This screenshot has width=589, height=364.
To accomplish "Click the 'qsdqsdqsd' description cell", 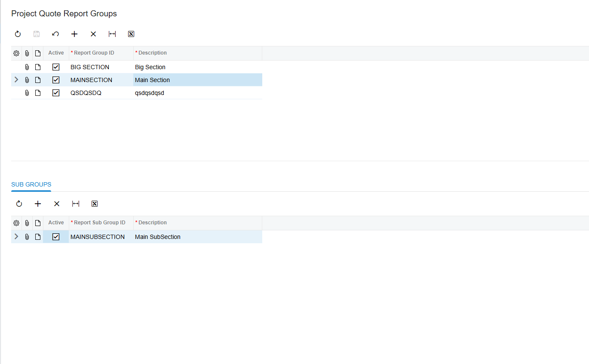I will [198, 93].
